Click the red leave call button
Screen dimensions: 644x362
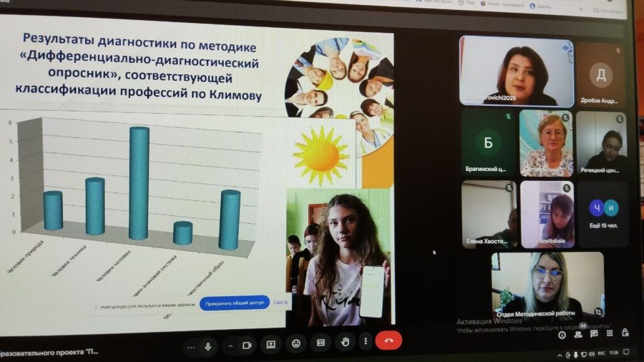pyautogui.click(x=388, y=342)
